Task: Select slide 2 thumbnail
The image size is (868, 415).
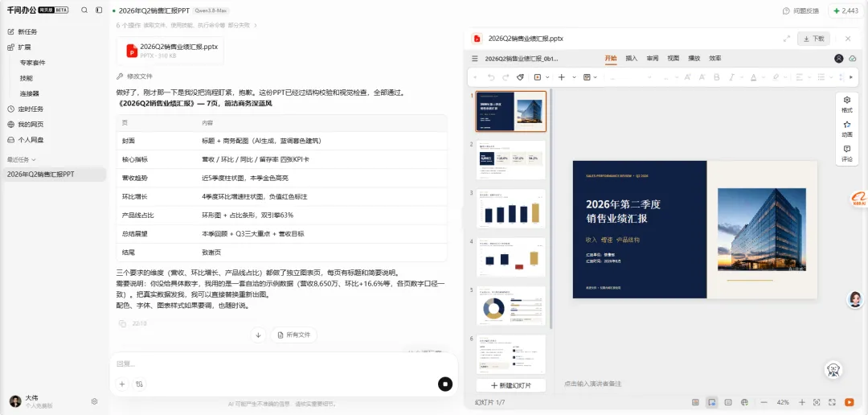Action: coord(511,159)
